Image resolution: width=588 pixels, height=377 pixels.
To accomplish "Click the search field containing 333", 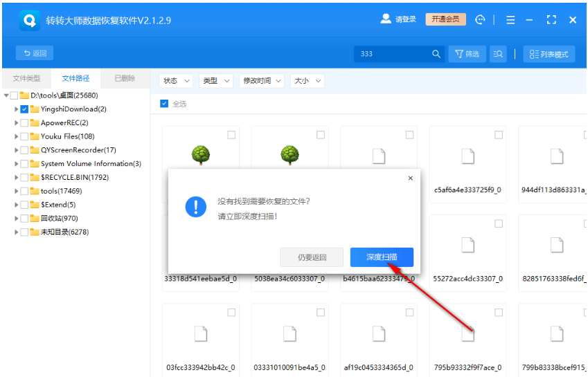I will pyautogui.click(x=393, y=54).
